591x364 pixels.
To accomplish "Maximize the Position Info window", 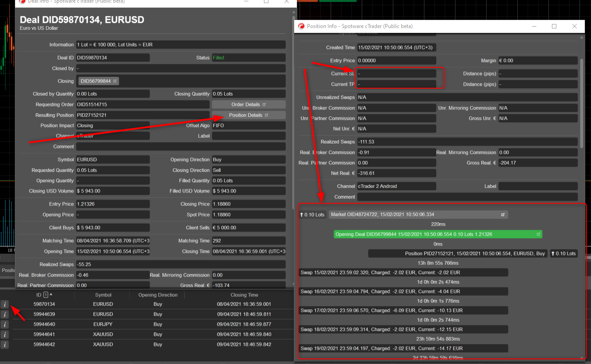I will pos(554,26).
